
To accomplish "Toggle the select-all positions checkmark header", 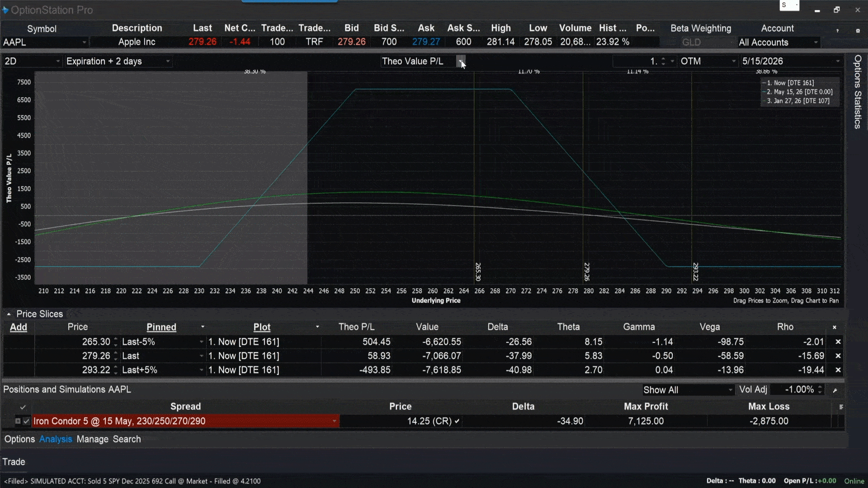I will point(23,407).
